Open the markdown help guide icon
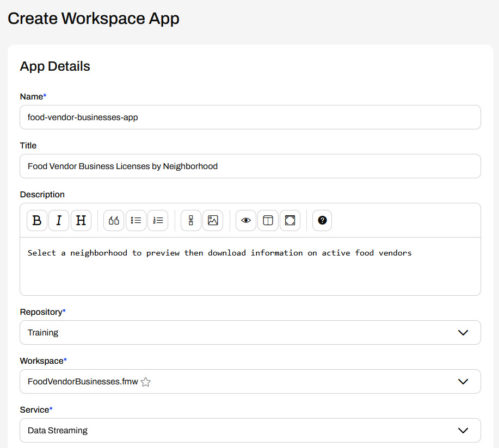This screenshot has width=499, height=448. tap(322, 220)
